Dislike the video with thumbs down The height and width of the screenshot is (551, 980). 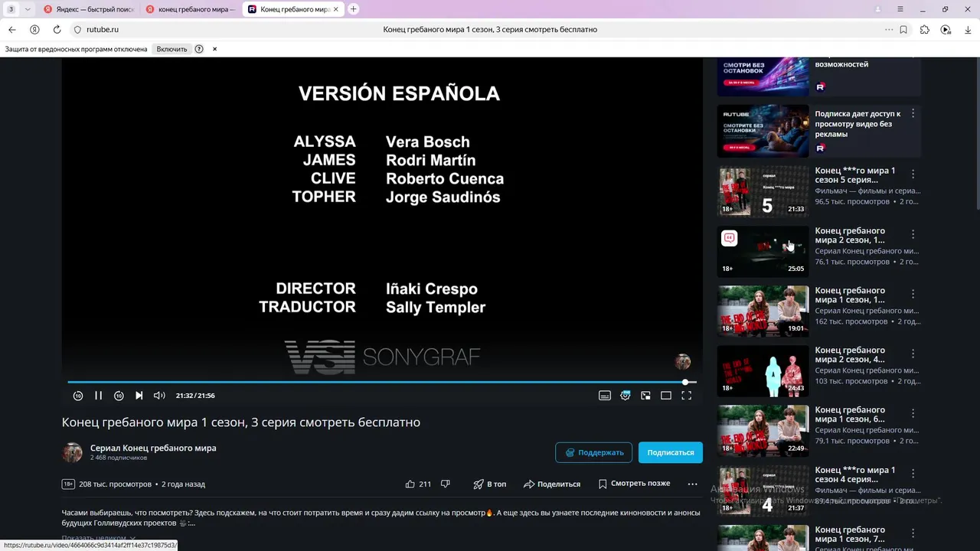click(x=446, y=484)
